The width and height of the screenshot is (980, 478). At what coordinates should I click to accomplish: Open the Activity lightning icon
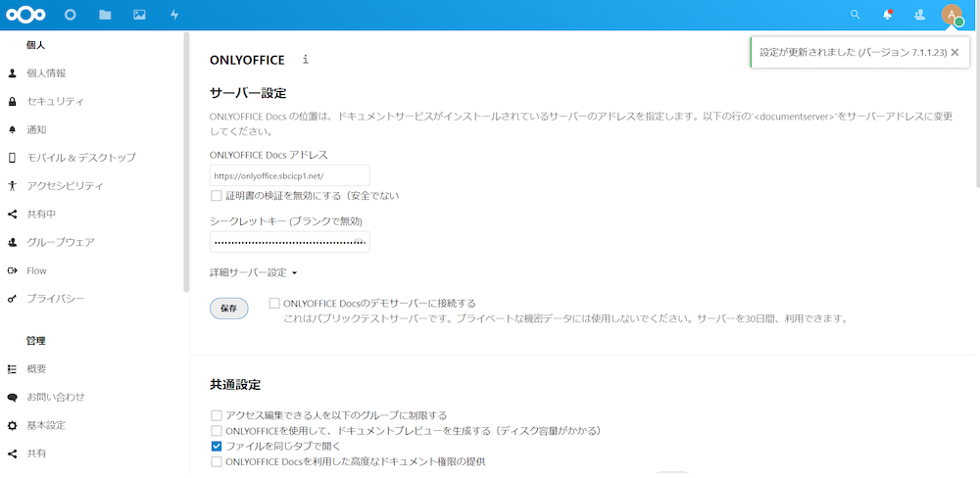(x=174, y=15)
